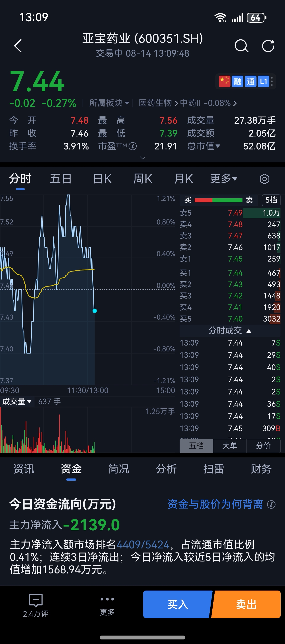This screenshot has width=285, height=644.
Task: Select the 买4 7.41 order row
Action: click(230, 307)
